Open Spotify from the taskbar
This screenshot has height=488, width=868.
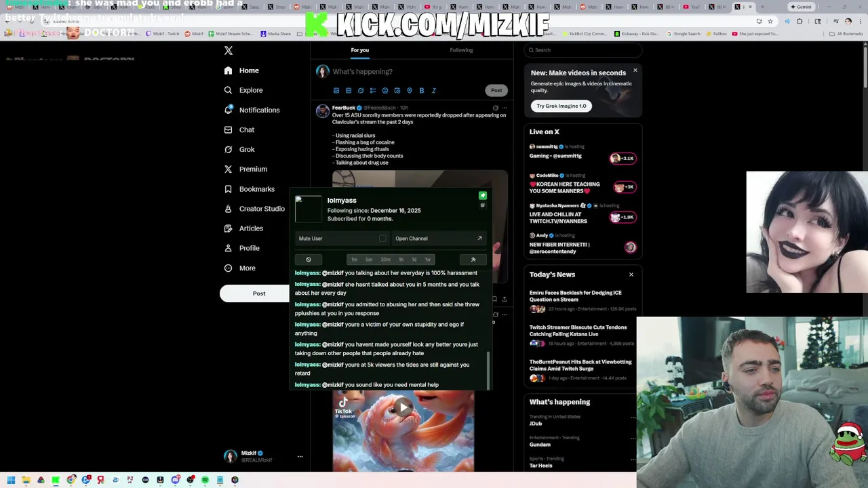(x=205, y=480)
